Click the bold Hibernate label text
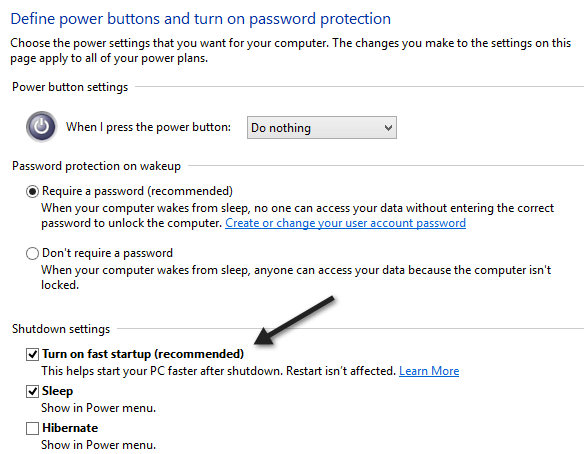The height and width of the screenshot is (454, 584). [70, 428]
